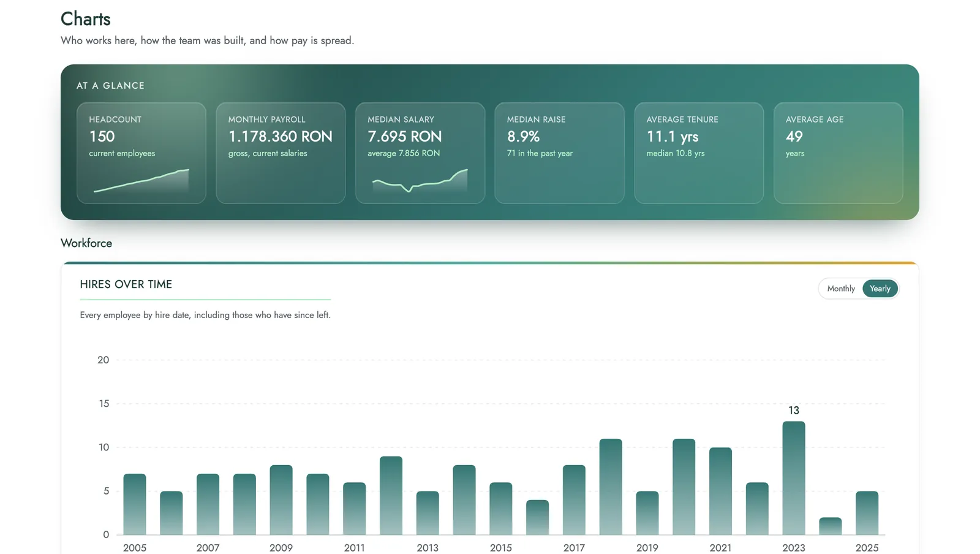Click the "average 7.856 RON" text
The height and width of the screenshot is (554, 980).
tap(404, 153)
